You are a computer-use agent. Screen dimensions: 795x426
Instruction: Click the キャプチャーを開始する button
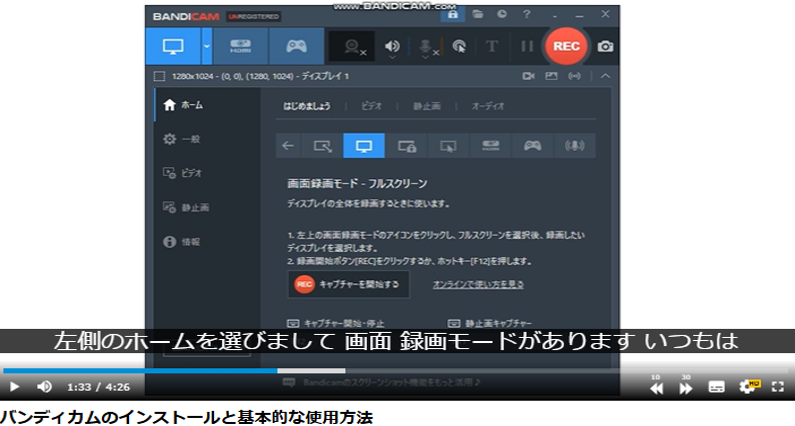click(348, 285)
